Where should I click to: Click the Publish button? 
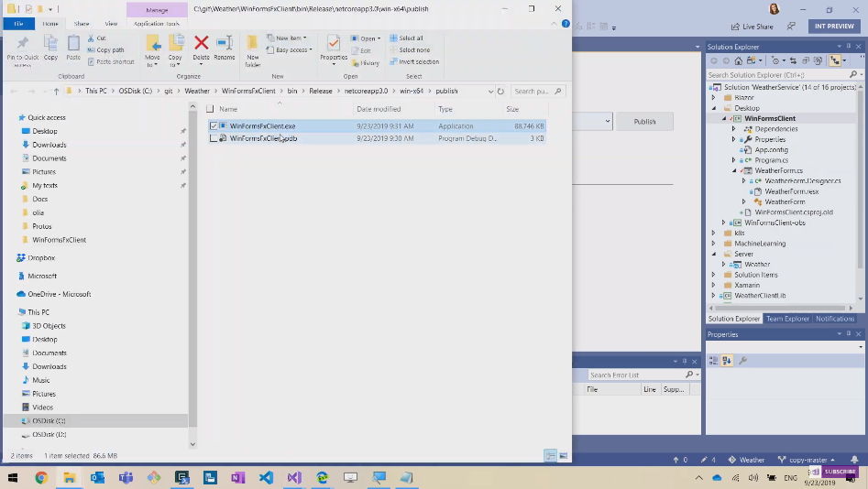point(644,121)
